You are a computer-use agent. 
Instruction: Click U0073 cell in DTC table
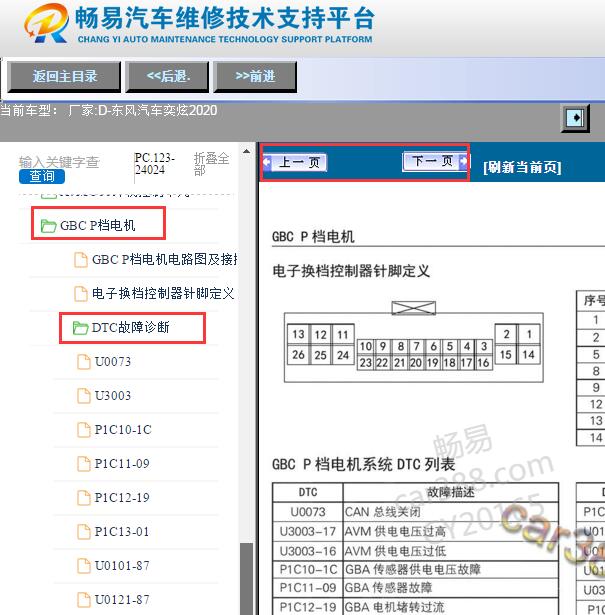pos(308,512)
